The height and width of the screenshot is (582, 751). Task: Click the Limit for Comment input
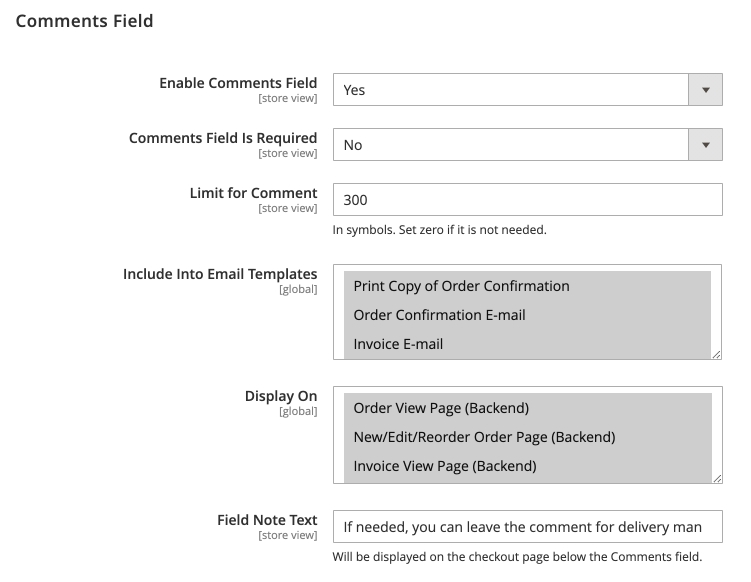tap(527, 200)
